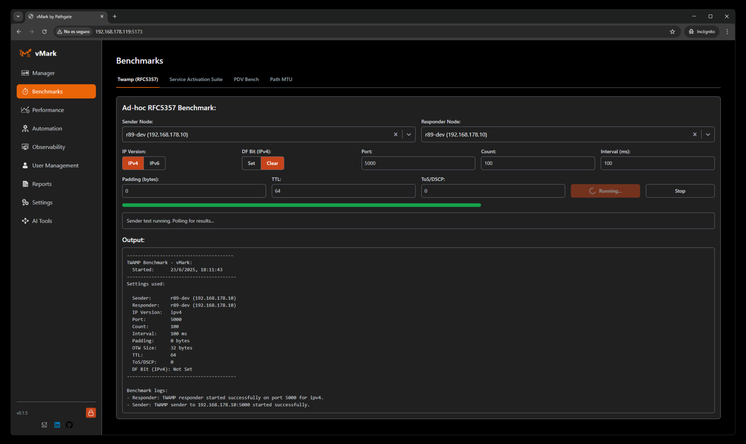Switch to the Twamp (RFC5357) tab

(x=137, y=79)
